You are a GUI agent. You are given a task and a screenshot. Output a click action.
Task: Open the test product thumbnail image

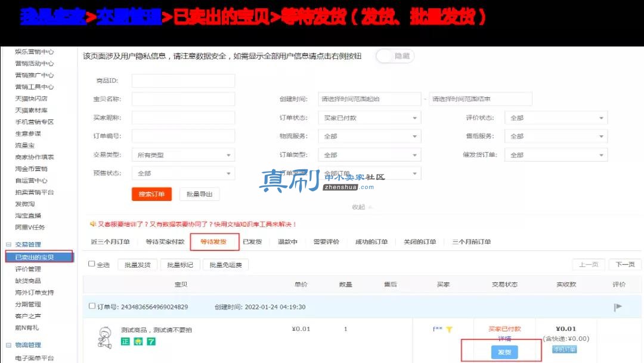105,337
